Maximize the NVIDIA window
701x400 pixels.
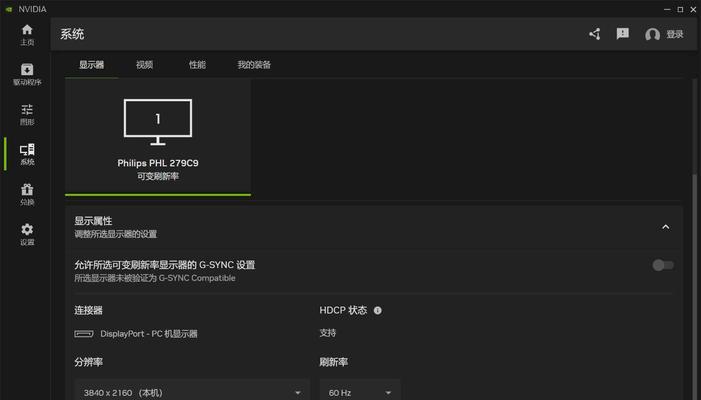[x=680, y=9]
